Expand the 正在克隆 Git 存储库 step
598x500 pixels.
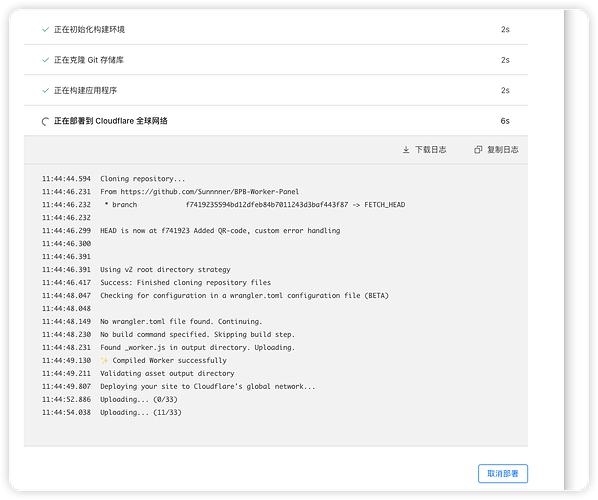click(x=276, y=60)
